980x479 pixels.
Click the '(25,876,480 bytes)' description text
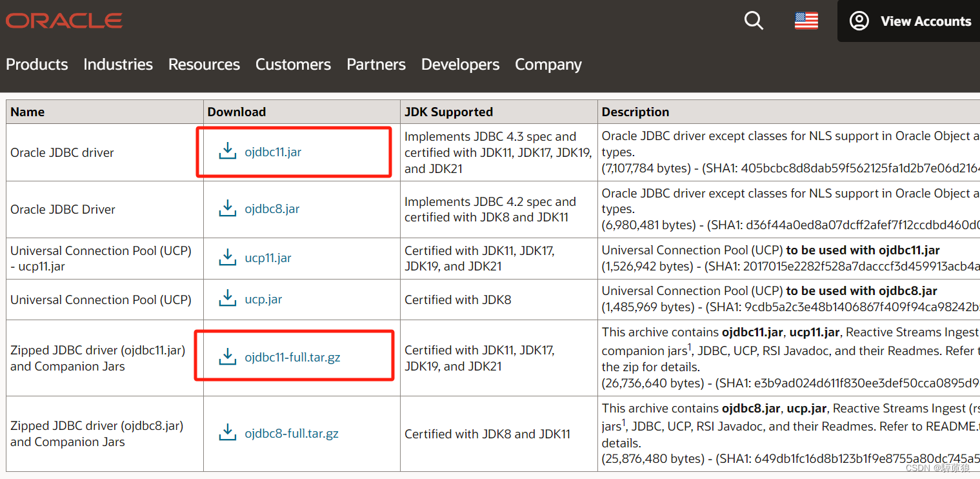click(x=652, y=458)
